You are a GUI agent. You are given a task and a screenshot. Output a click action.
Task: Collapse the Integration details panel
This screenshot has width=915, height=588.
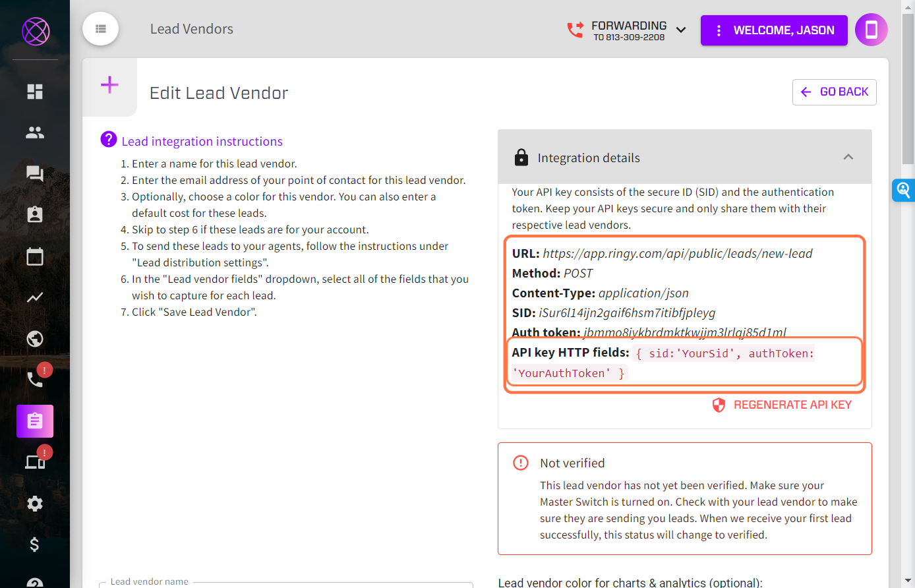click(848, 157)
